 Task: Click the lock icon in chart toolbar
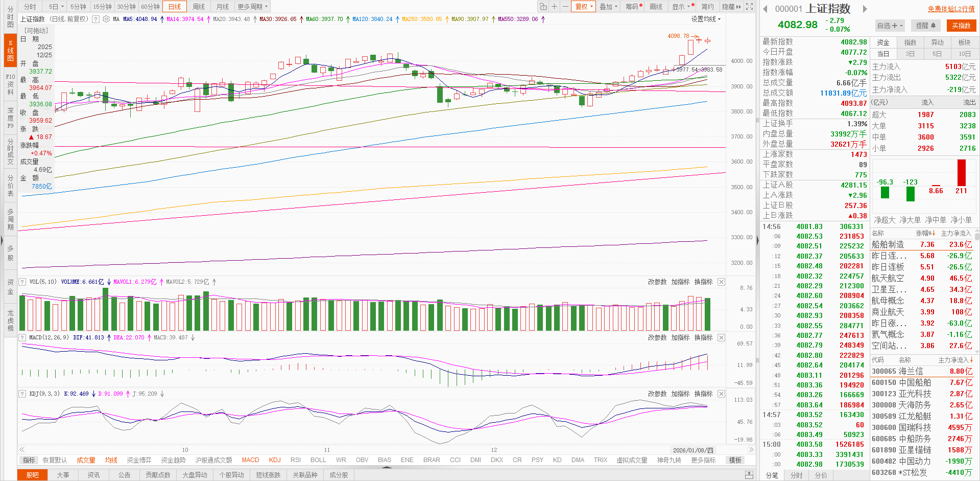(x=543, y=7)
